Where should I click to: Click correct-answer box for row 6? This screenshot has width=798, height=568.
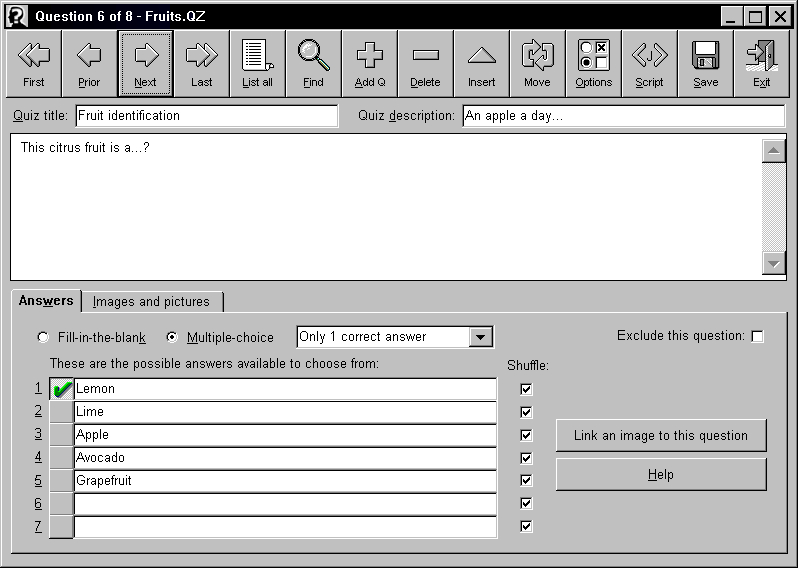click(x=62, y=503)
